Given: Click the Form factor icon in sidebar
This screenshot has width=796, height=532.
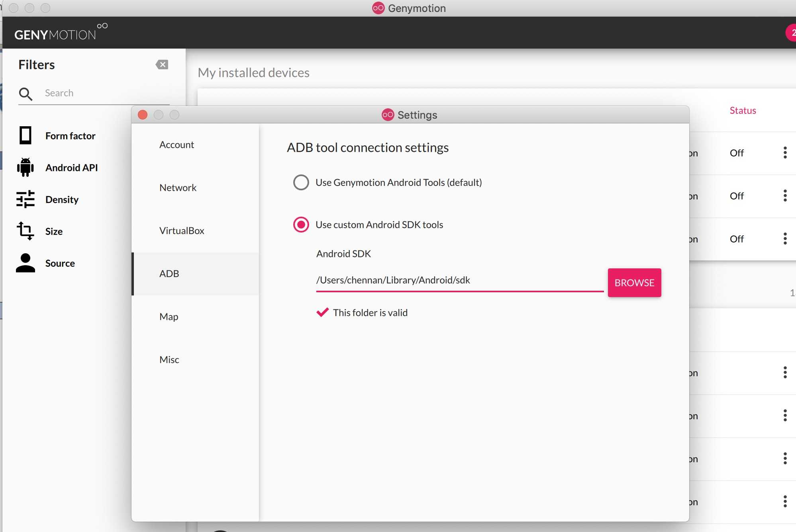Looking at the screenshot, I should [x=25, y=135].
